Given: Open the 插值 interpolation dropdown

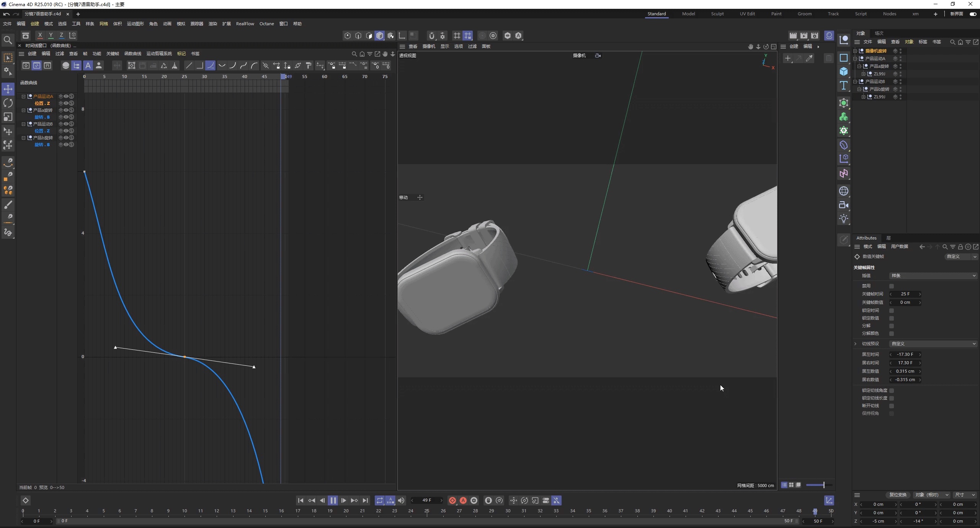Looking at the screenshot, I should click(933, 275).
